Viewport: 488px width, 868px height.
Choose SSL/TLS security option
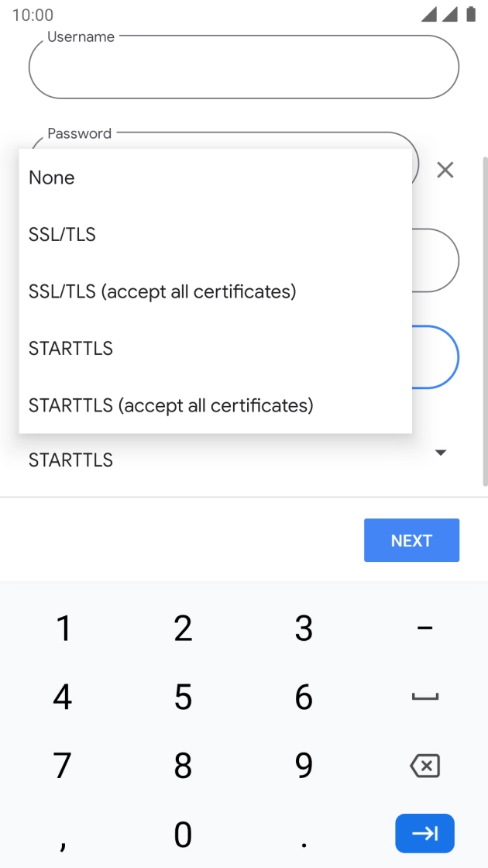click(x=62, y=235)
